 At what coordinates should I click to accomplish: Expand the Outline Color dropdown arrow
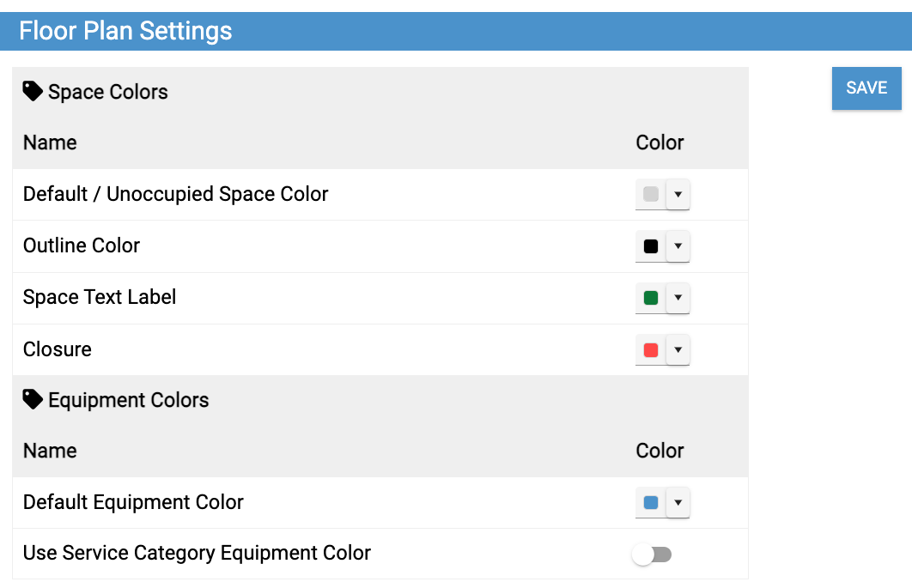(678, 246)
